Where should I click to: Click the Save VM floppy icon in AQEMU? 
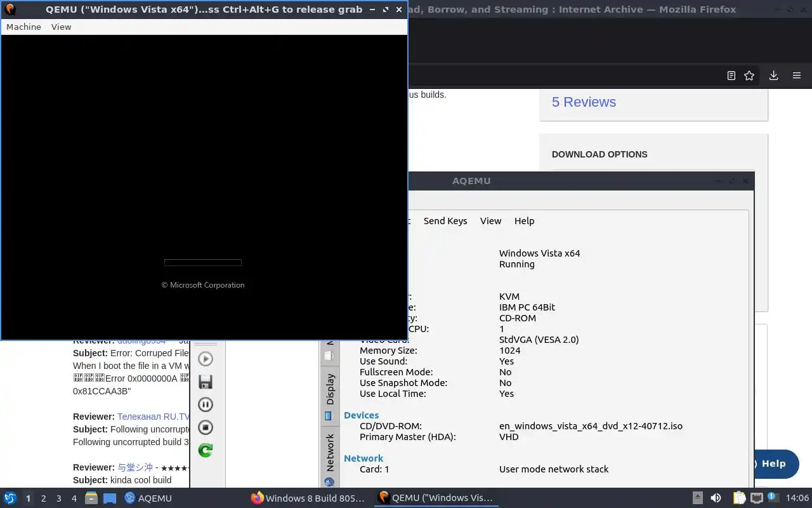[x=206, y=382]
